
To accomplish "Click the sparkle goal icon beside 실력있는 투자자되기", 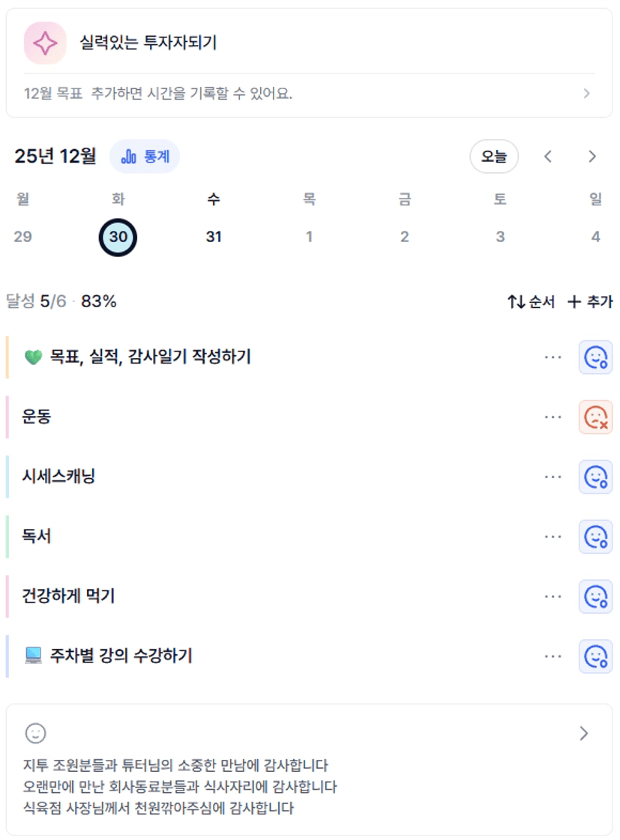I will pos(45,43).
